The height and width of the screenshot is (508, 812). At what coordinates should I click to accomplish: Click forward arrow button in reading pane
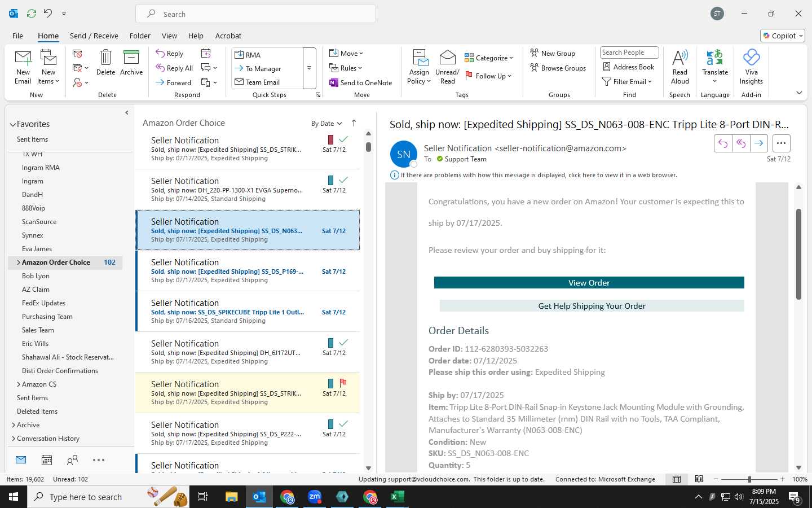click(x=759, y=143)
